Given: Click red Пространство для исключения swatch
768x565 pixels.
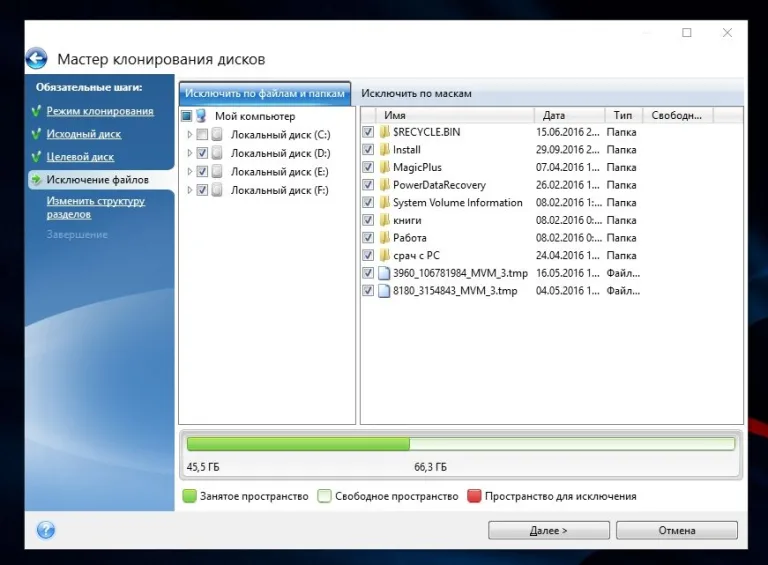Looking at the screenshot, I should coord(474,496).
